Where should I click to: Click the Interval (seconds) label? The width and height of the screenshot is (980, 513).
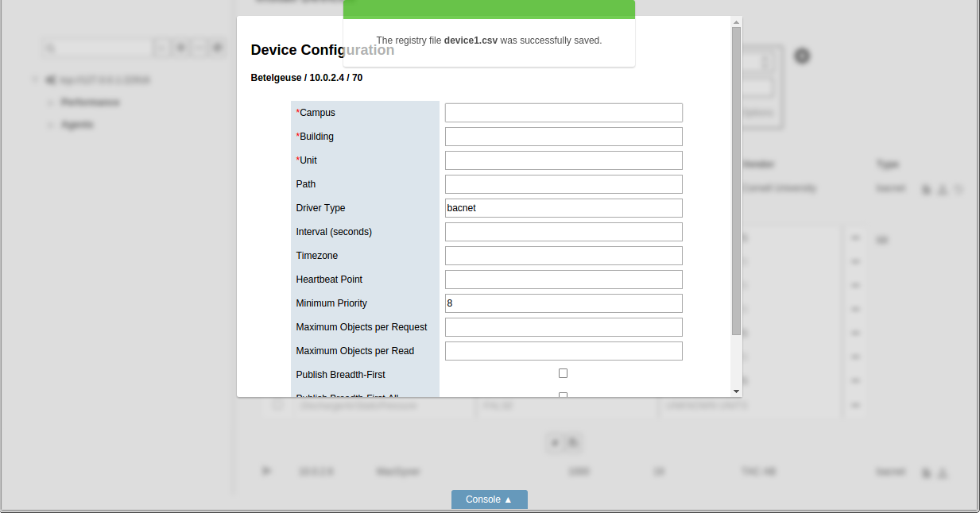pyautogui.click(x=334, y=232)
